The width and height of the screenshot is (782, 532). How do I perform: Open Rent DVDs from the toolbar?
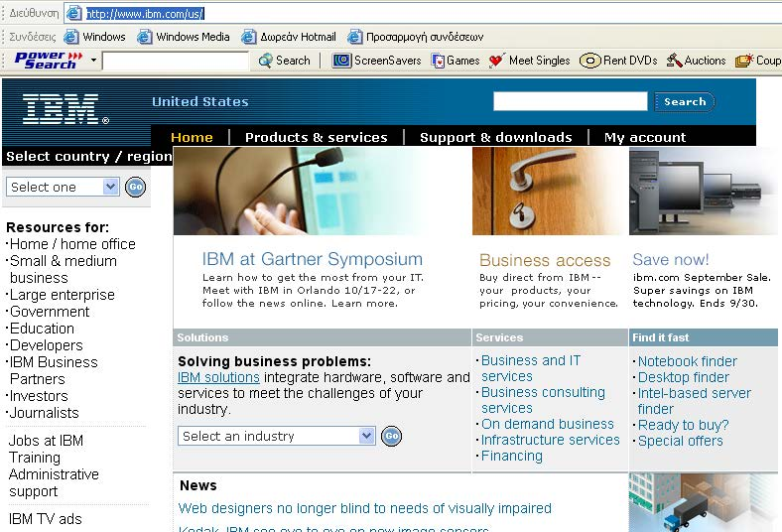(x=618, y=61)
